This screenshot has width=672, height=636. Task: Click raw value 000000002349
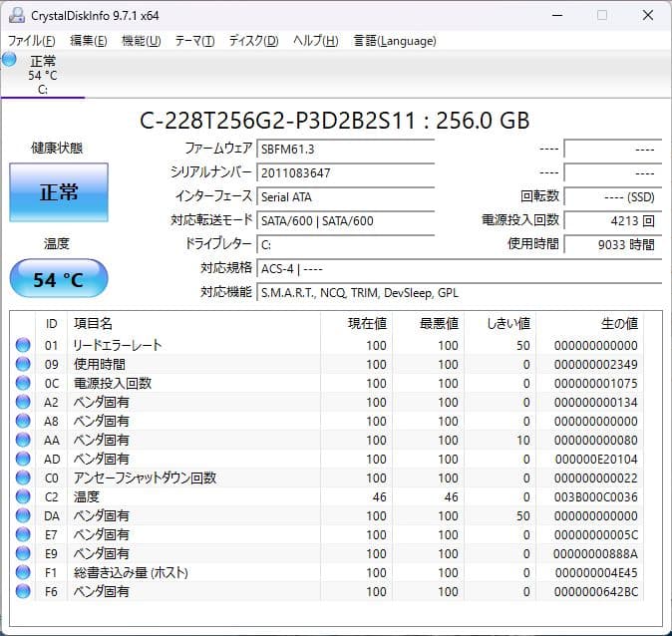(595, 364)
